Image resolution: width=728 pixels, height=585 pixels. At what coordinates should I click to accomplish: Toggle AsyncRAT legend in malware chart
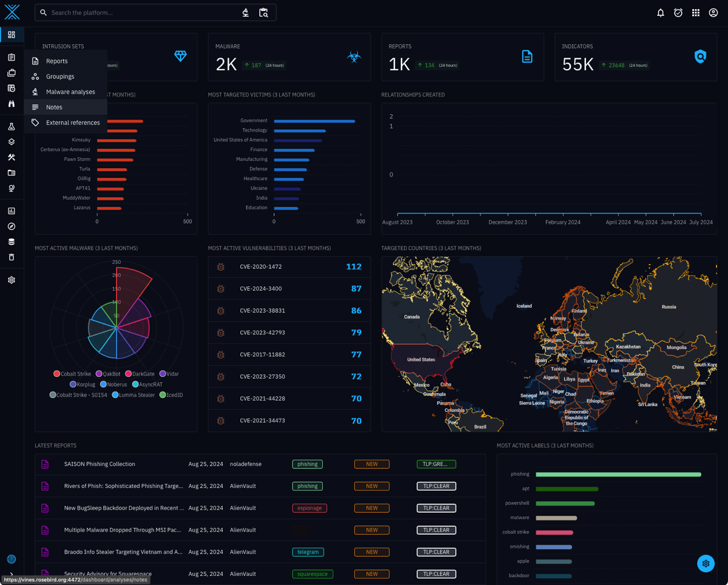[147, 385]
